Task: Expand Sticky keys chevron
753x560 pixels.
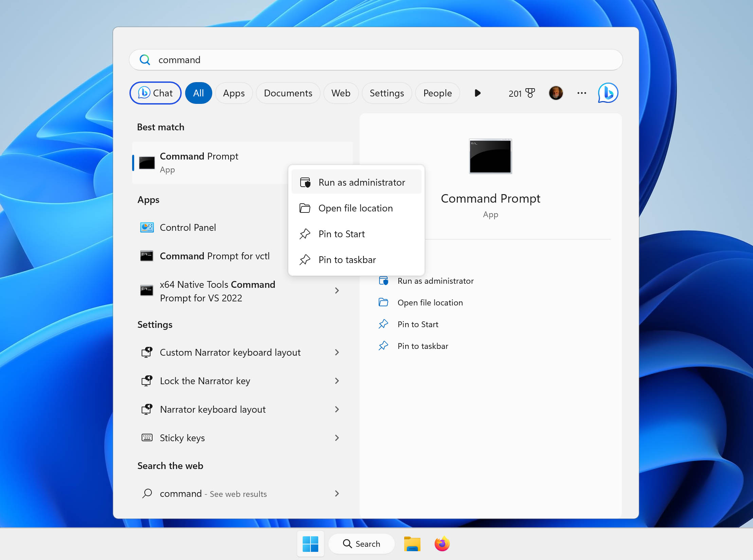Action: point(337,438)
